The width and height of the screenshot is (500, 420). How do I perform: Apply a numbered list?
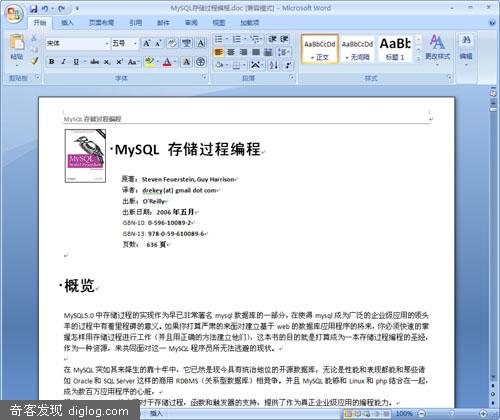click(238, 39)
